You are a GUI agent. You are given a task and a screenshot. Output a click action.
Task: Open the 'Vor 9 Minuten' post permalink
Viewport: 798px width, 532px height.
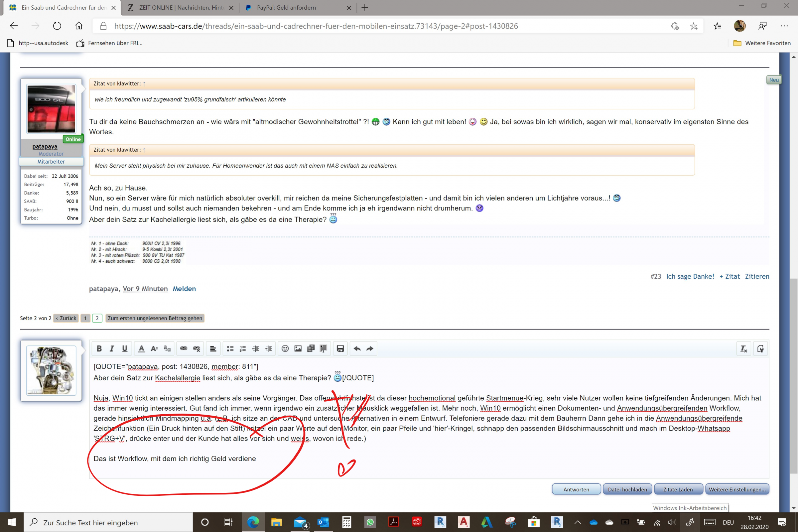145,289
